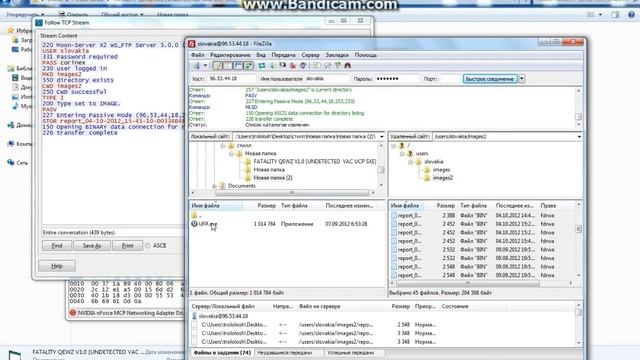Open the Вид menu
The height and width of the screenshot is (360, 640).
pyautogui.click(x=261, y=55)
